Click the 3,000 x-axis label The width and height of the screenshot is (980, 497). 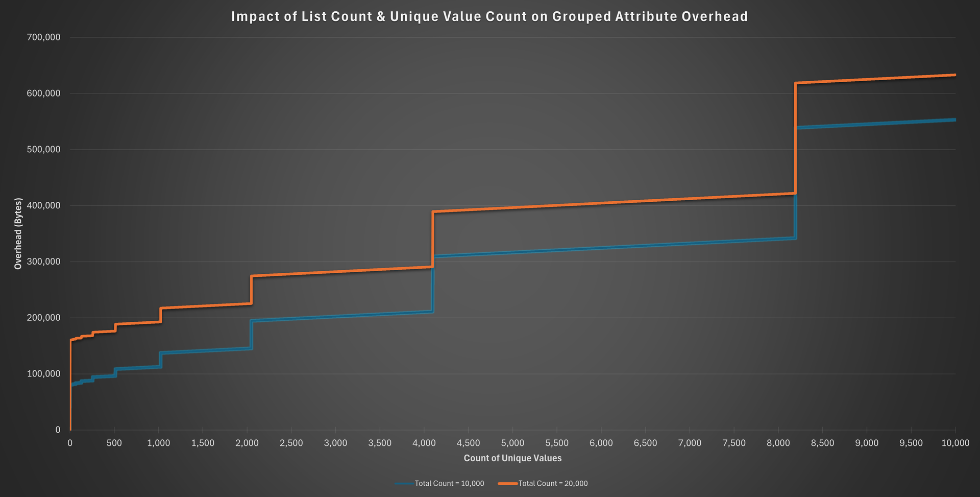pos(335,443)
